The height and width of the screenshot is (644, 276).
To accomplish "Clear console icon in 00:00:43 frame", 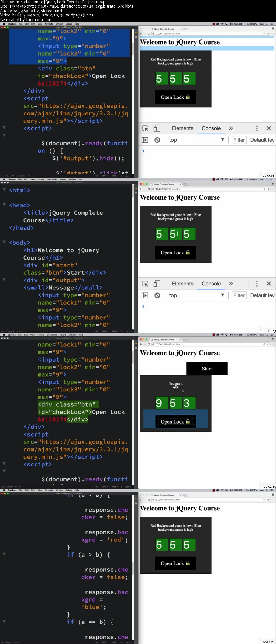I will click(157, 140).
